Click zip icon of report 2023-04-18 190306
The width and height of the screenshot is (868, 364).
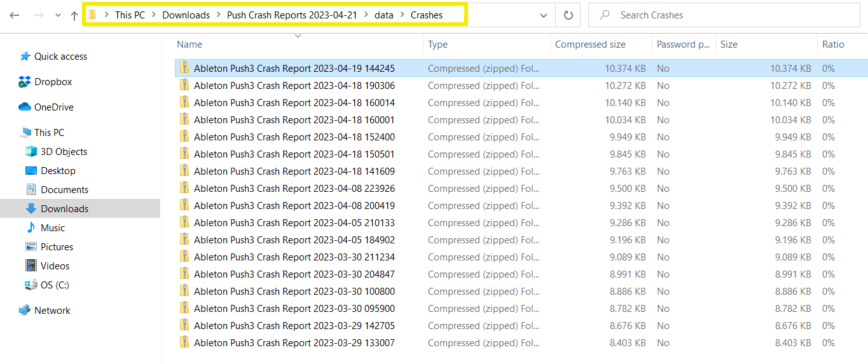[x=184, y=85]
